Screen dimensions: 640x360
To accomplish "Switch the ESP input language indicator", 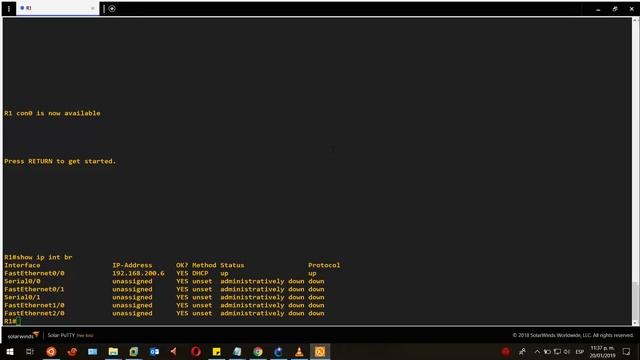I will pos(580,352).
